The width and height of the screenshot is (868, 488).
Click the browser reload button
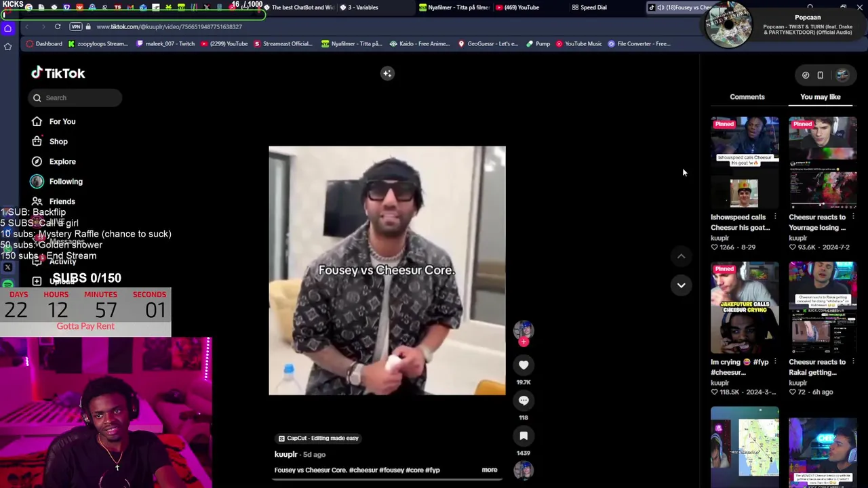[58, 26]
